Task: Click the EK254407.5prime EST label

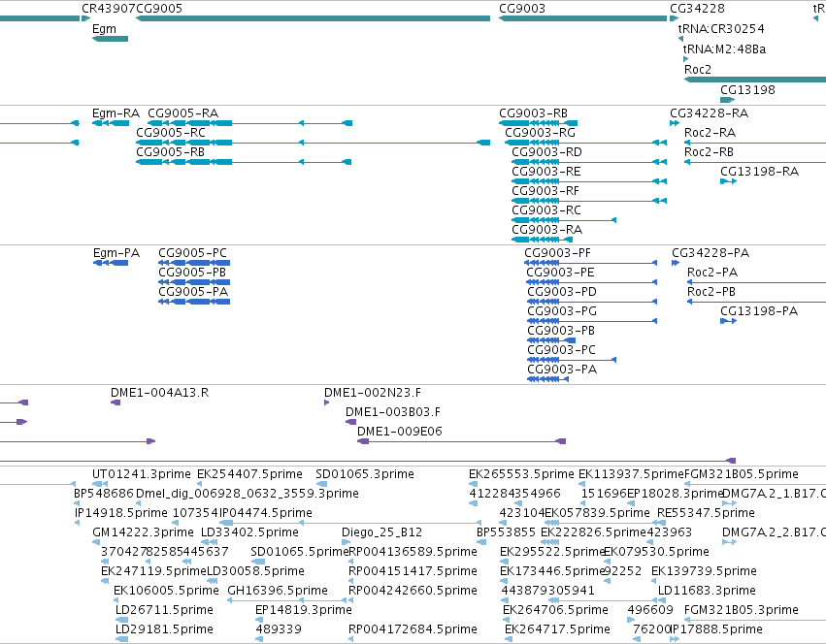Action: [x=249, y=474]
